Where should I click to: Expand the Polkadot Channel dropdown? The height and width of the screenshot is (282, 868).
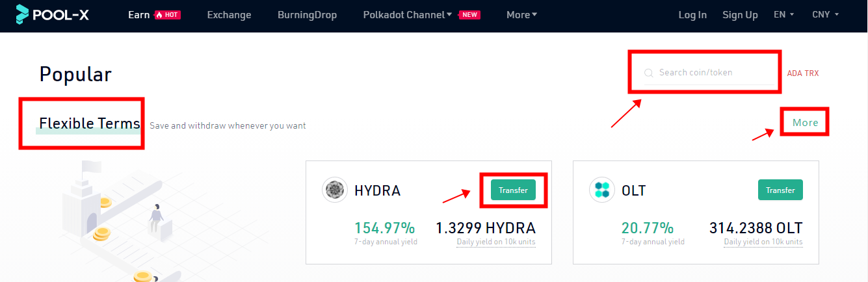pyautogui.click(x=408, y=14)
